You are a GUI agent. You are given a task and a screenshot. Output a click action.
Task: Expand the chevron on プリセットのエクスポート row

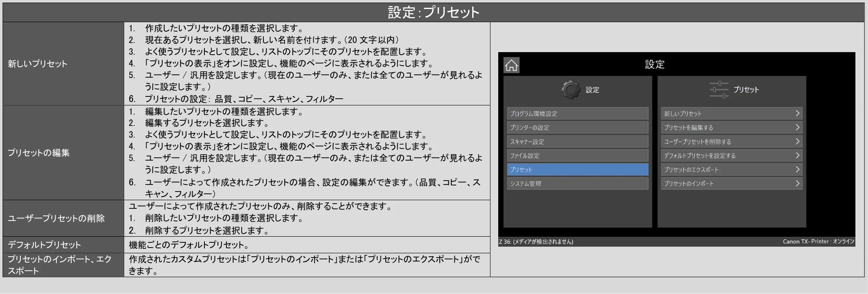tap(797, 169)
